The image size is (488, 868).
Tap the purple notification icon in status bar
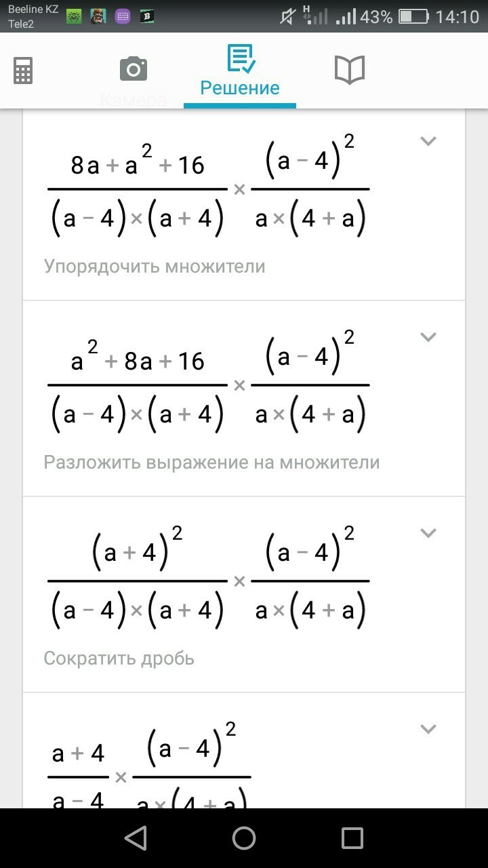(x=123, y=16)
